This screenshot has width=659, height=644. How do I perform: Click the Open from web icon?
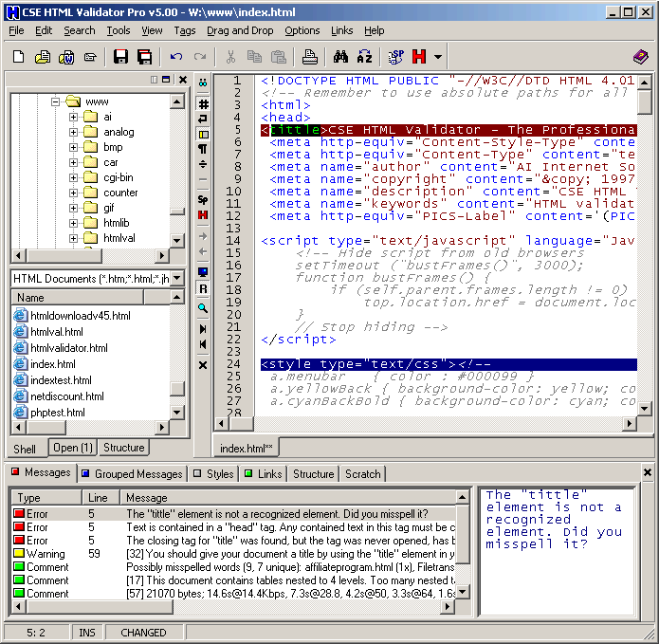[66, 56]
